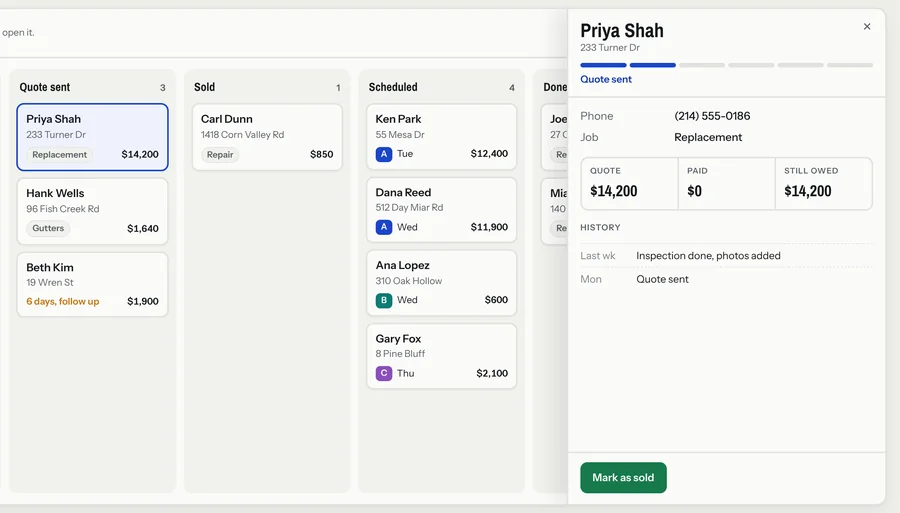Click the Gutters tag on Hank Wells card

[48, 228]
